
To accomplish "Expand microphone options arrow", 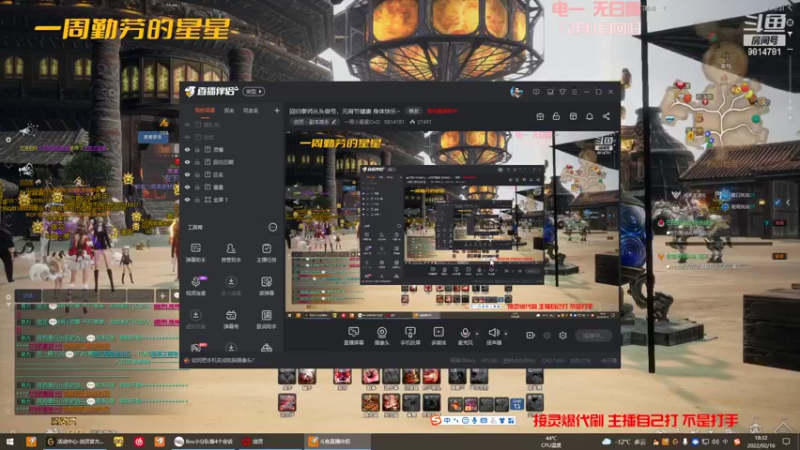I will pos(477,334).
